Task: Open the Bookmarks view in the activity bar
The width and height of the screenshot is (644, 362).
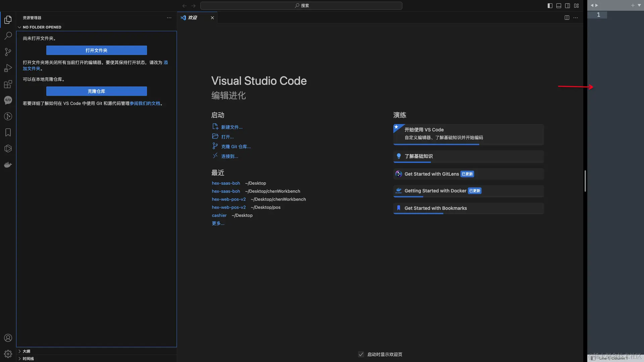Action: [8, 132]
